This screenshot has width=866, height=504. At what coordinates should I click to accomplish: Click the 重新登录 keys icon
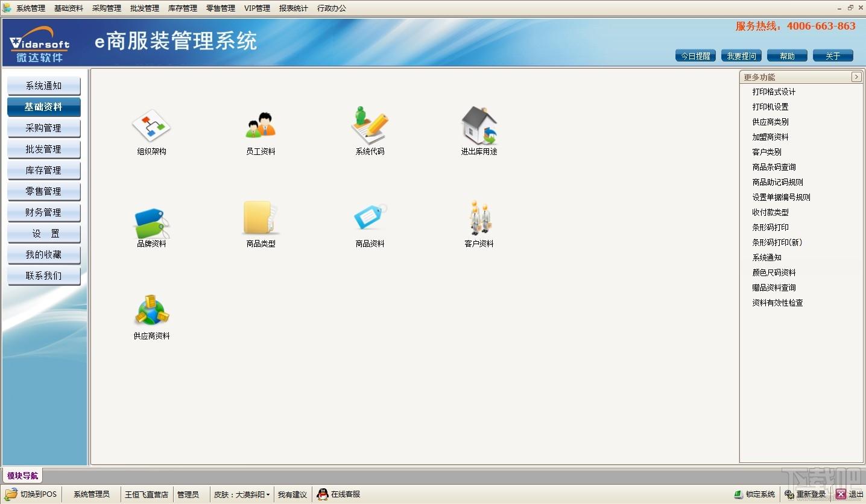tap(789, 494)
